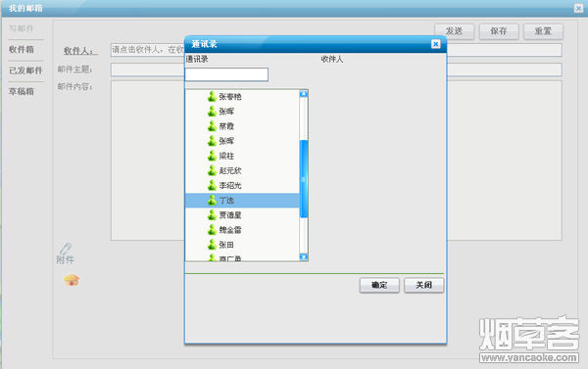Click the contact list scroll-up arrow
The width and height of the screenshot is (588, 369).
[x=304, y=94]
